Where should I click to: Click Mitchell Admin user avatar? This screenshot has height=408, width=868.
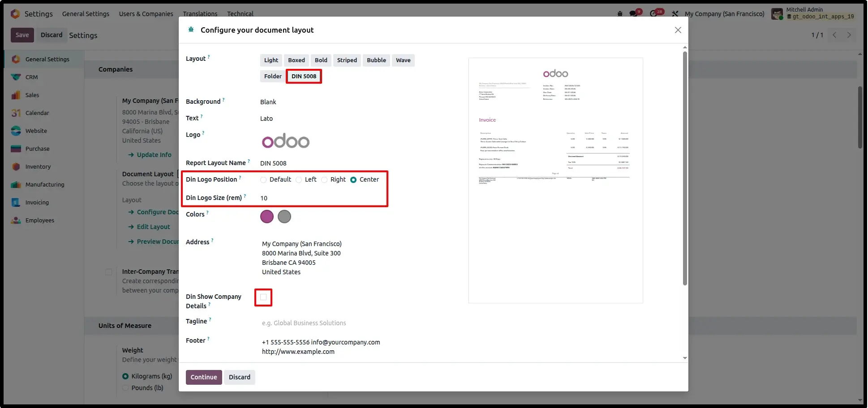(x=777, y=14)
